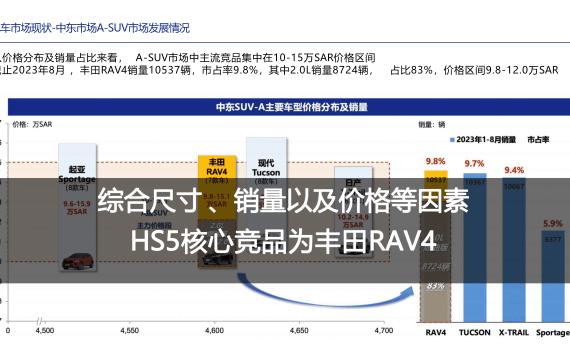Screen dimensions: 570x360
Task: Click the Toyota RAV4 car image
Action: point(218,257)
